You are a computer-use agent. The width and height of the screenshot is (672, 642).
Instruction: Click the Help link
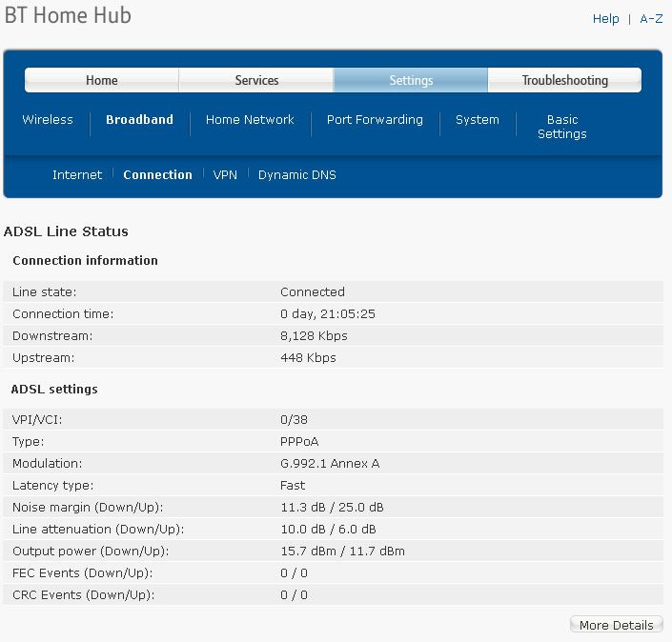pyautogui.click(x=606, y=19)
